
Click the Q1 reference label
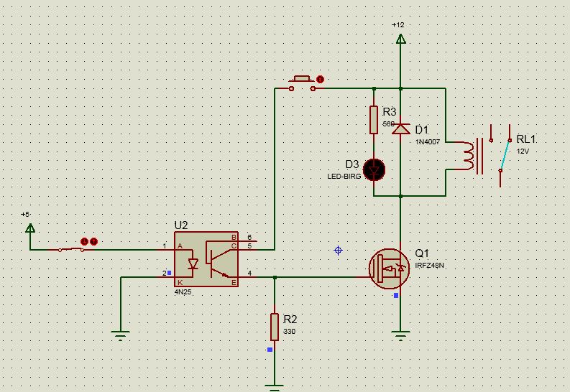pos(422,253)
